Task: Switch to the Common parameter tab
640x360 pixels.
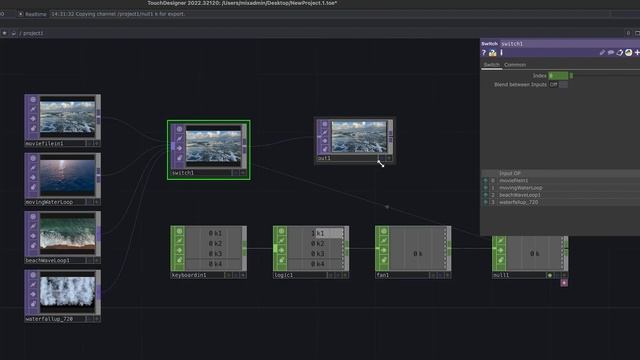Action: [x=515, y=65]
